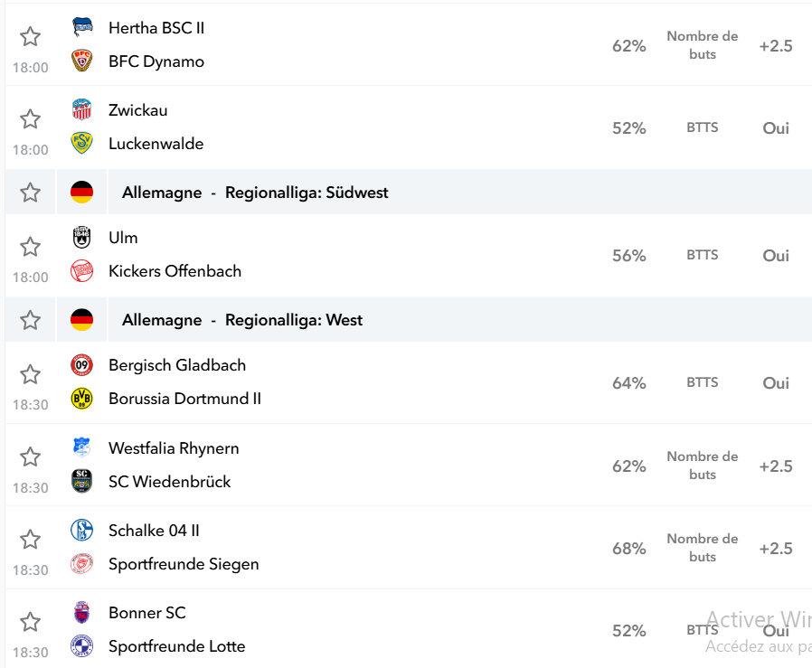Star the Regionalliga: West league header
The height and width of the screenshot is (668, 812).
(30, 320)
